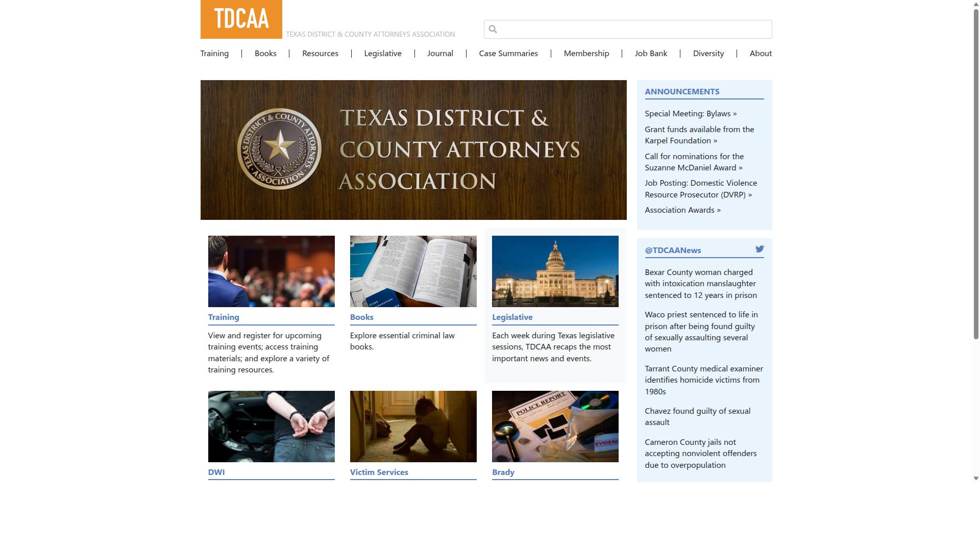This screenshot has width=980, height=551.
Task: Open Waco priest sentenced story
Action: point(701,332)
